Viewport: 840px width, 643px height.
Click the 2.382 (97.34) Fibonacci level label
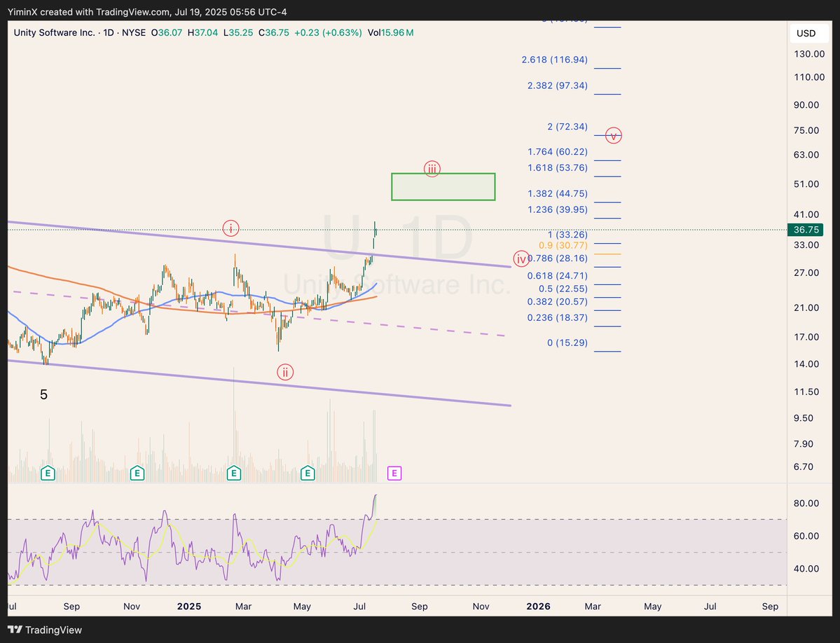pos(557,85)
